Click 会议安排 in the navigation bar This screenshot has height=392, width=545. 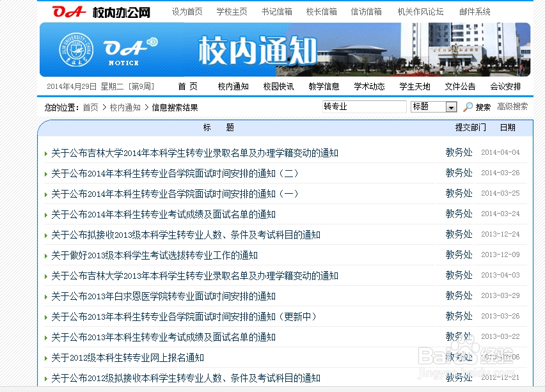click(505, 86)
